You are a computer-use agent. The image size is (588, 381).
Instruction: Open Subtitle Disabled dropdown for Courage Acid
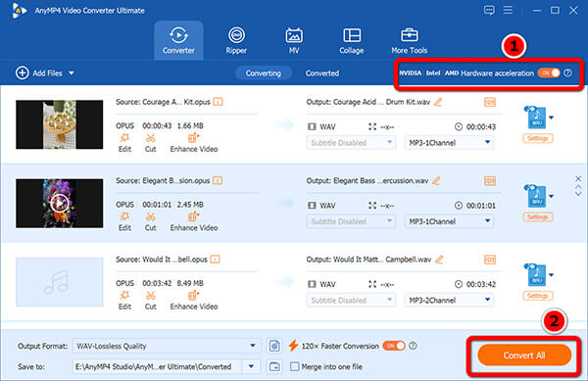click(351, 143)
